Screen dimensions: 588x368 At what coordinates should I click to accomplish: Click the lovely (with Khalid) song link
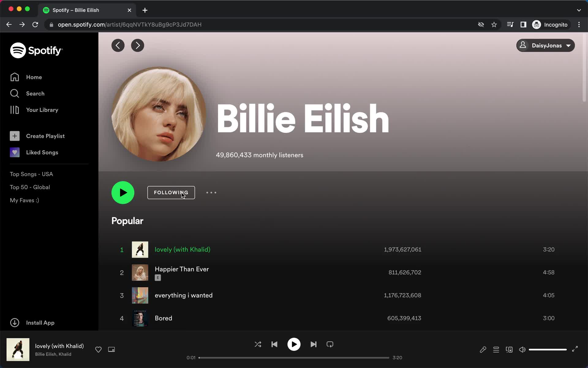click(x=183, y=249)
